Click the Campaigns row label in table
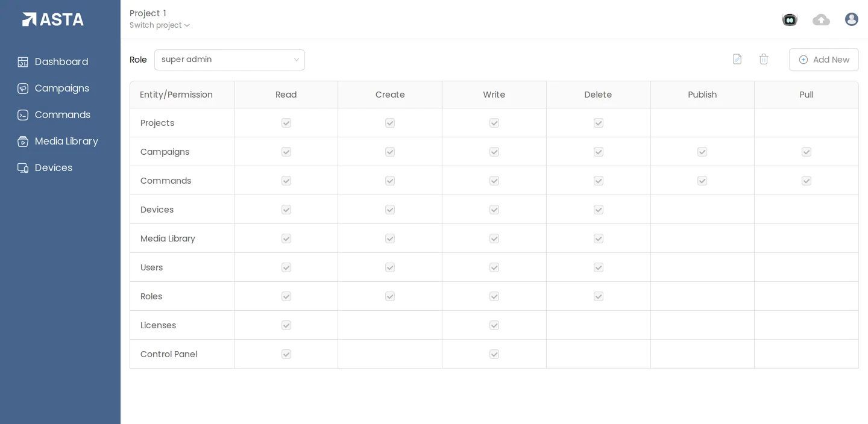This screenshot has height=424, width=868. coord(165,152)
